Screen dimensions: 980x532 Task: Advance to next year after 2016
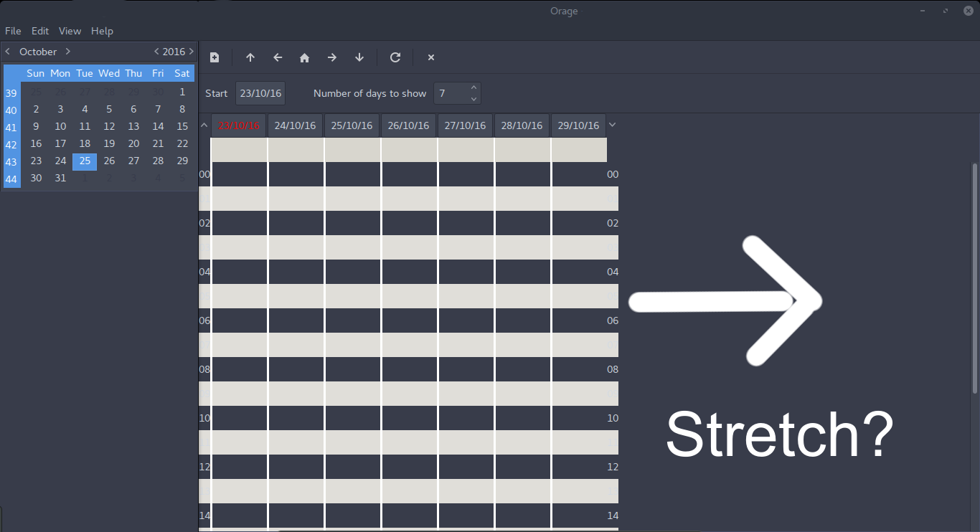(x=192, y=52)
